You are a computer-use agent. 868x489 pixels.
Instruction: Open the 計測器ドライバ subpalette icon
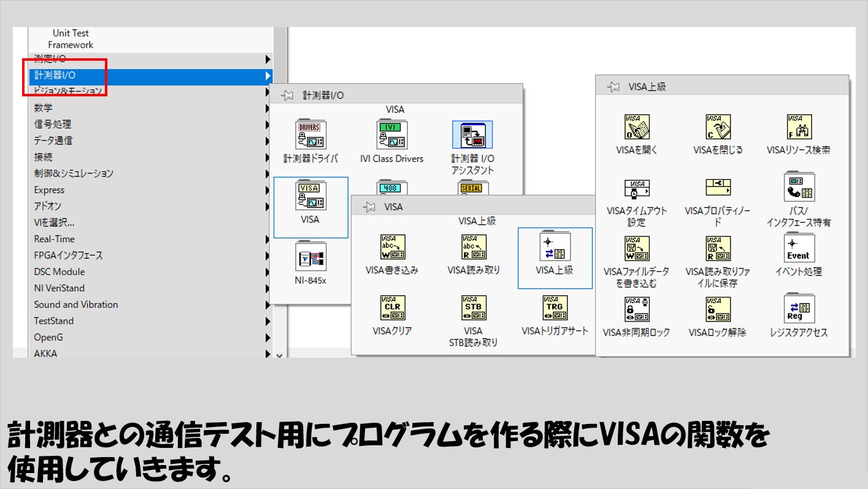click(x=310, y=135)
